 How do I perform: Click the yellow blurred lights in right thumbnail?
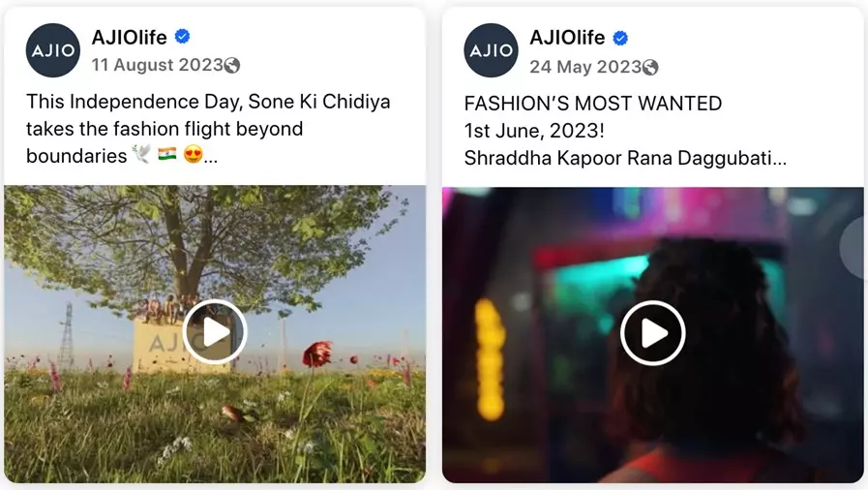tap(490, 358)
